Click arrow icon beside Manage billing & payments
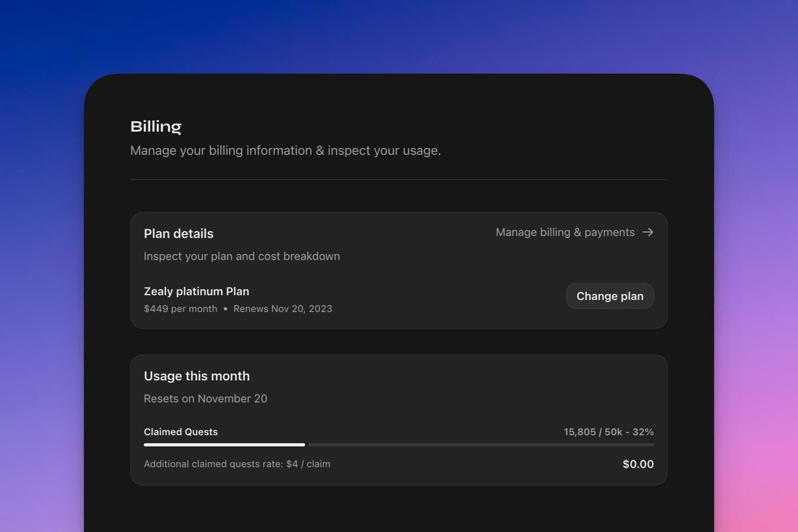The width and height of the screenshot is (798, 532). [x=648, y=232]
